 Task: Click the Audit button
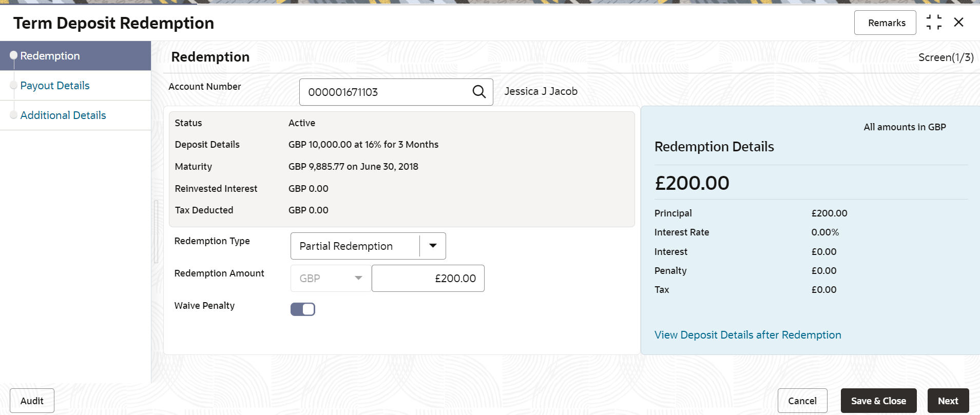[32, 401]
